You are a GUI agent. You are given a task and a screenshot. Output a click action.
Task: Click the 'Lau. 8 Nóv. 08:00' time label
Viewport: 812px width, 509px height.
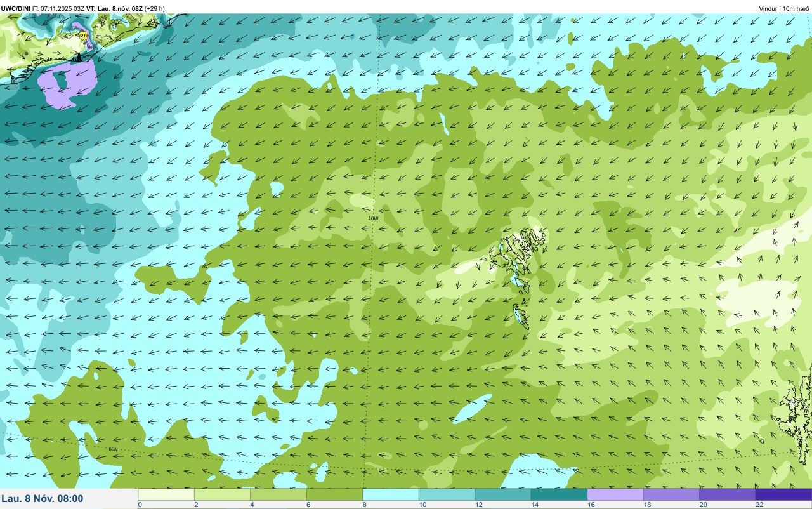(42, 498)
